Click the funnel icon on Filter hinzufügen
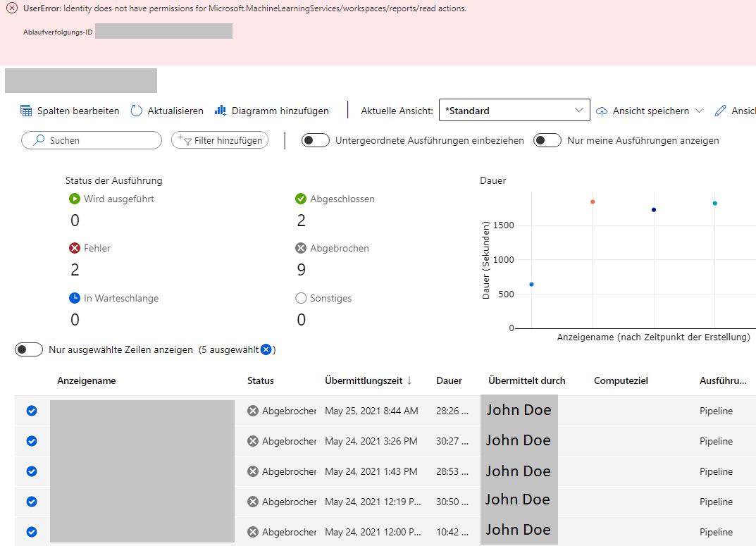This screenshot has height=546, width=756. click(x=185, y=140)
